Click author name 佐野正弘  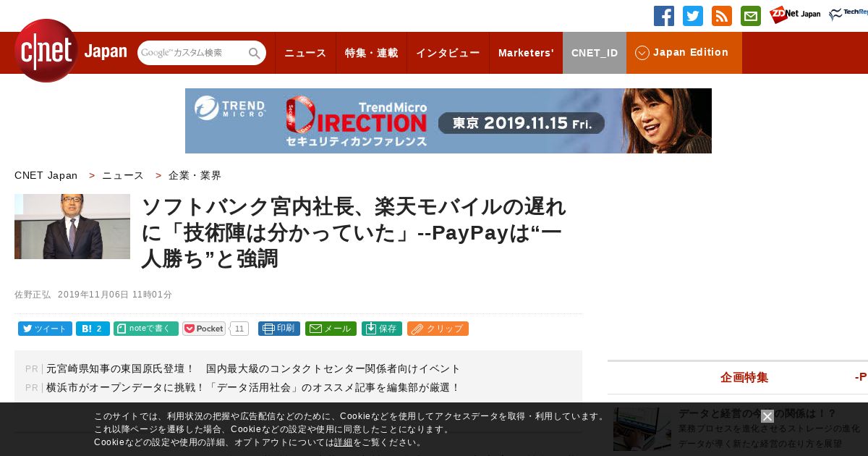click(33, 295)
